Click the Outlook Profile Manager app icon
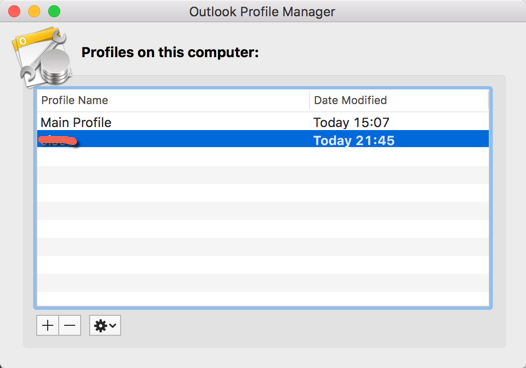Viewport: 526px width, 368px height. (42, 57)
